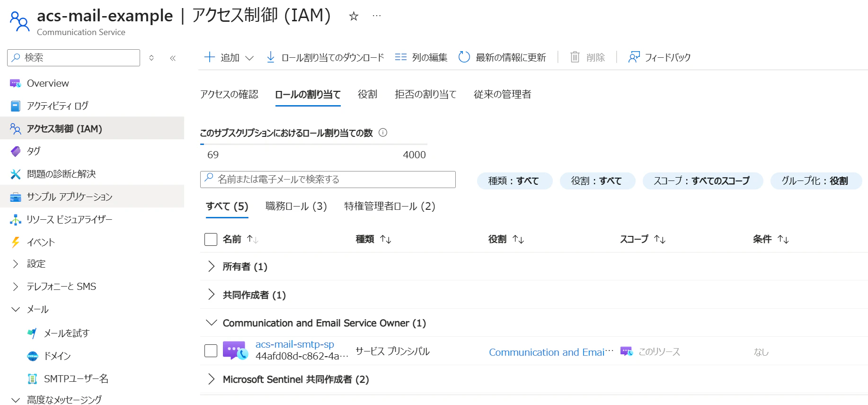Click the role assignment count 69
The image size is (868, 405).
coord(213,155)
